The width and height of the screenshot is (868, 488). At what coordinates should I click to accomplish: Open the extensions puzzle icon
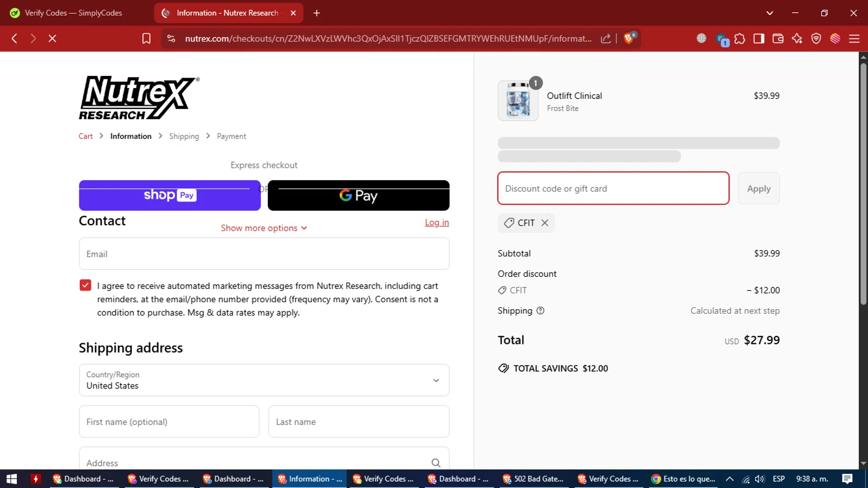click(x=740, y=38)
